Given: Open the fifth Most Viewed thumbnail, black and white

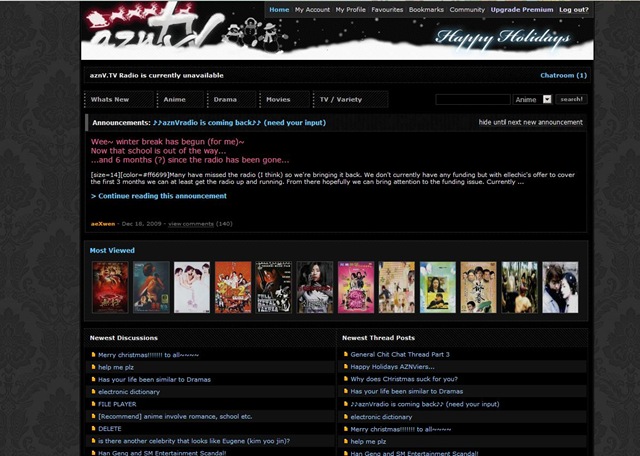Looking at the screenshot, I should click(274, 287).
